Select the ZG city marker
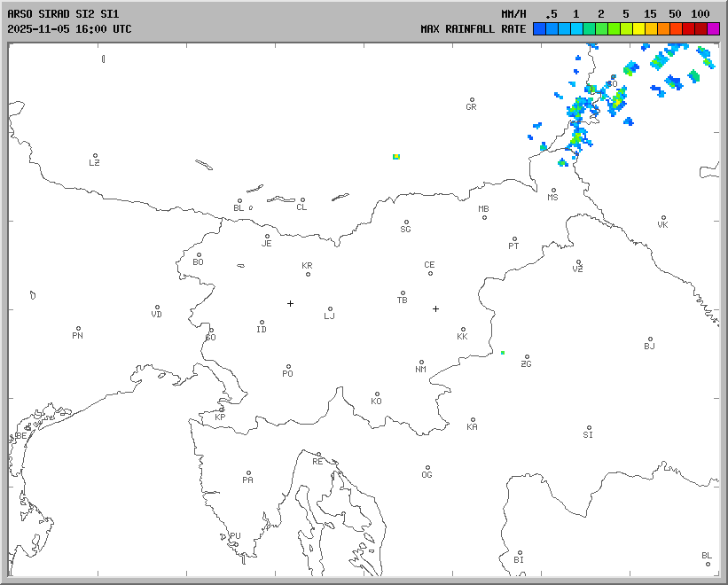The width and height of the screenshot is (728, 585). pyautogui.click(x=527, y=357)
